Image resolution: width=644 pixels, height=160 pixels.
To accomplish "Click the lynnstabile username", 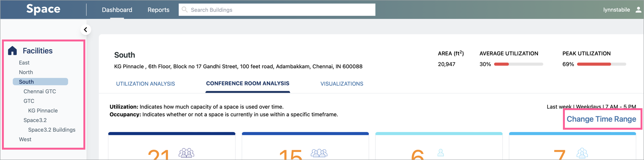I will click(x=616, y=10).
